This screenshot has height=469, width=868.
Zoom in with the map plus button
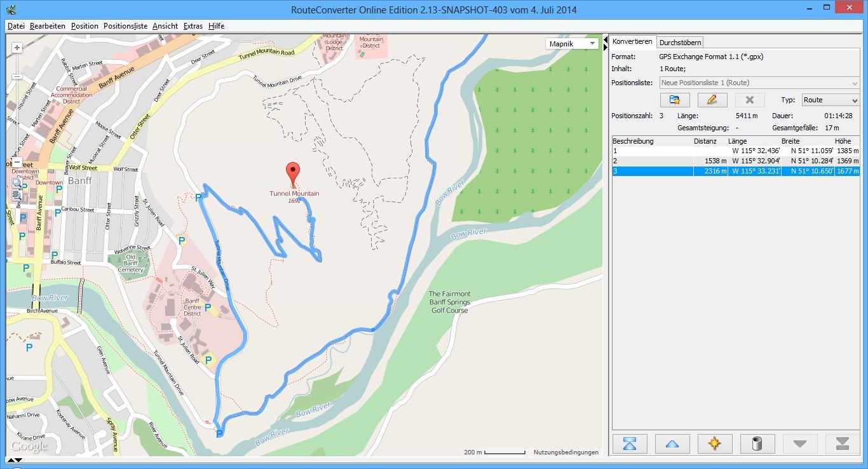tap(17, 48)
